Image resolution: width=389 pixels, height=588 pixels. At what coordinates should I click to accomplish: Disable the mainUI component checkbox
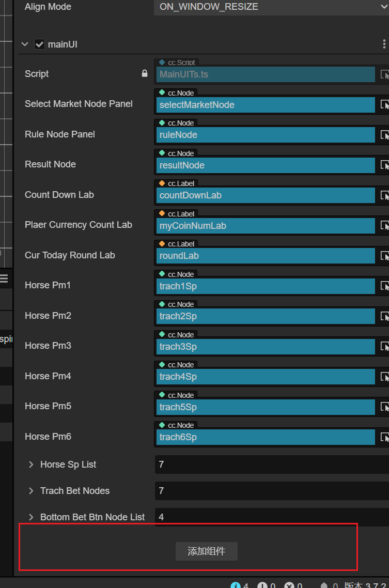pyautogui.click(x=39, y=44)
